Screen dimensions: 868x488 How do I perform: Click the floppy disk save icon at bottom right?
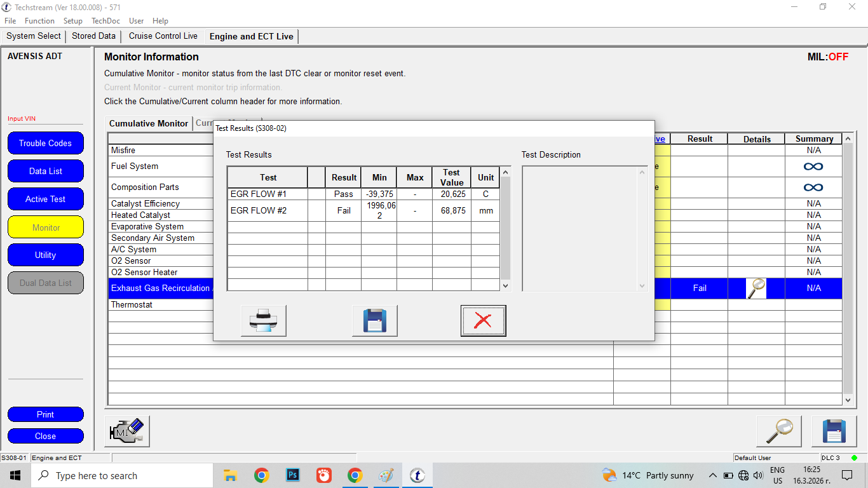(x=834, y=431)
